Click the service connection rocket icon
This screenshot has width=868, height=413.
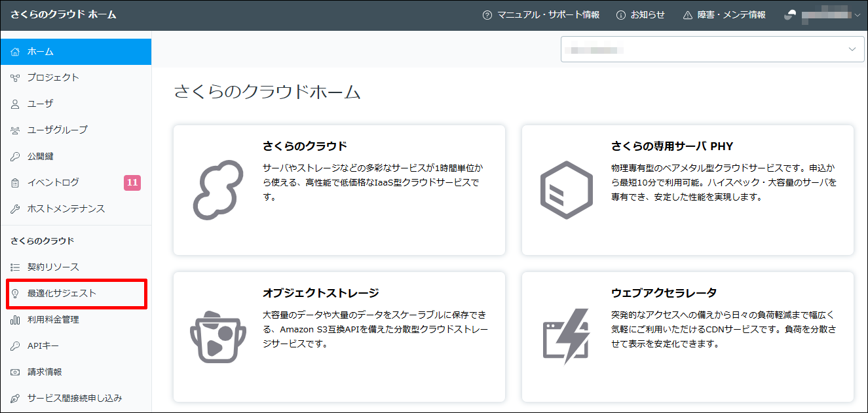tap(16, 398)
